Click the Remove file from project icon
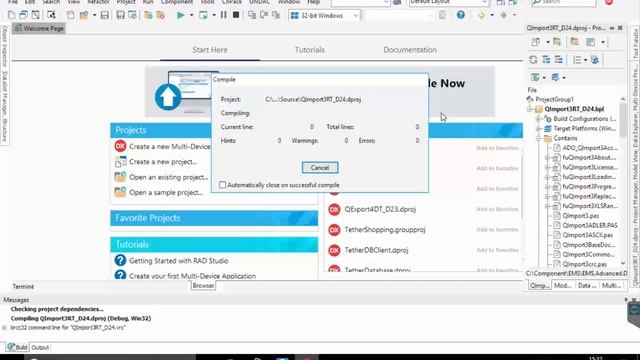Screen dimensions: 640x360 click(160, 16)
